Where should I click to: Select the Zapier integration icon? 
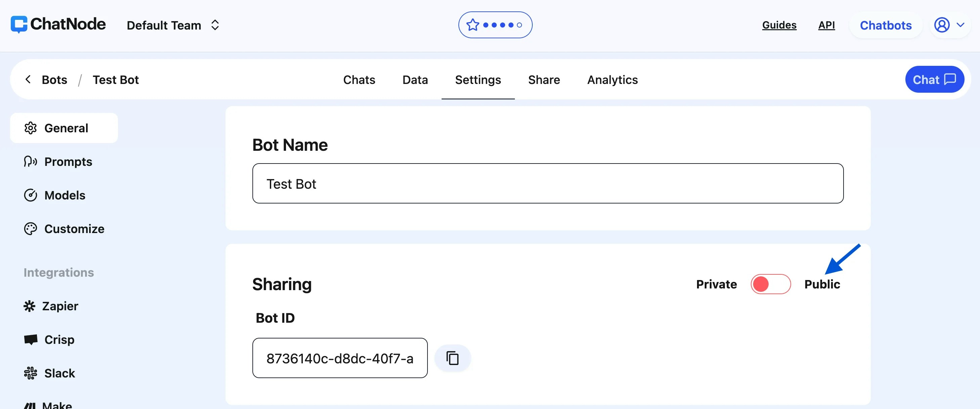(30, 306)
